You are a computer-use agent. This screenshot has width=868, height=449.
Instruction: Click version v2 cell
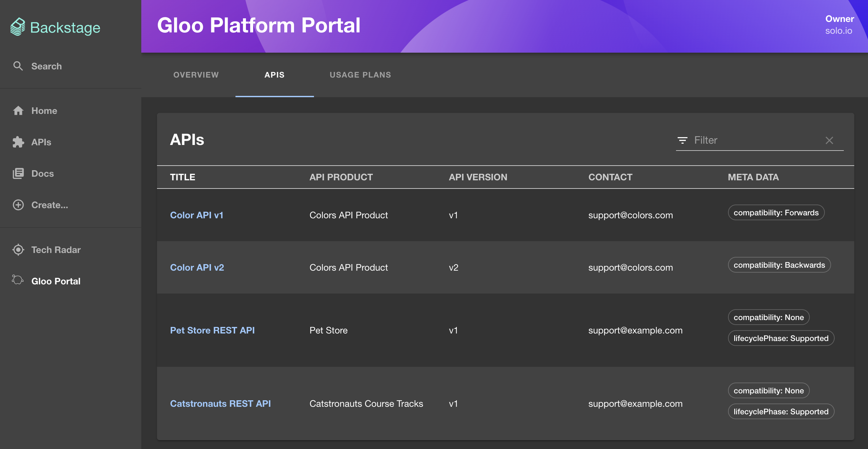click(x=454, y=267)
